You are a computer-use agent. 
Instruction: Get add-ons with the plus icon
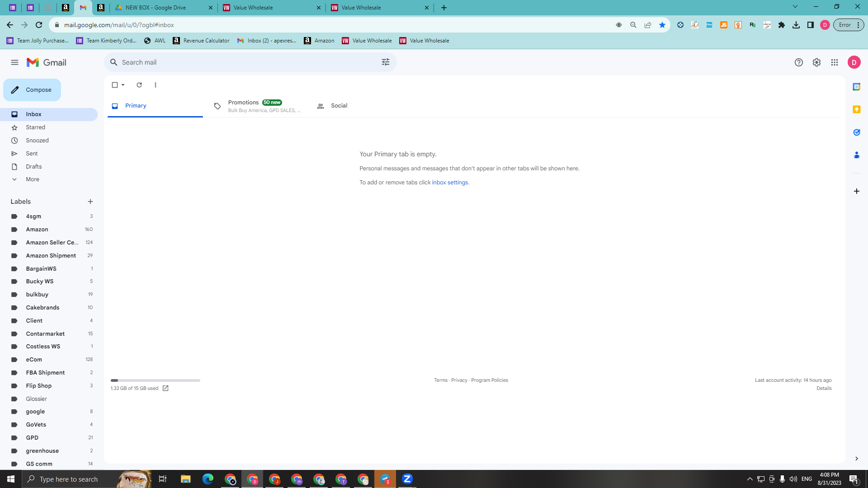[856, 191]
